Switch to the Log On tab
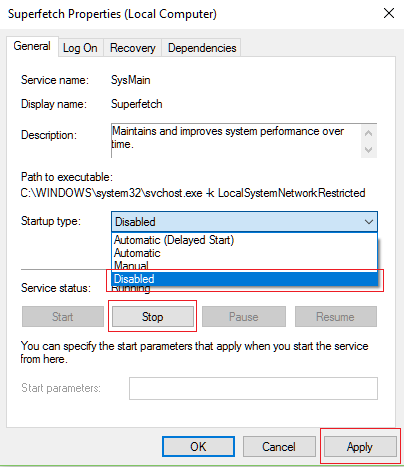The height and width of the screenshot is (467, 404). (80, 48)
